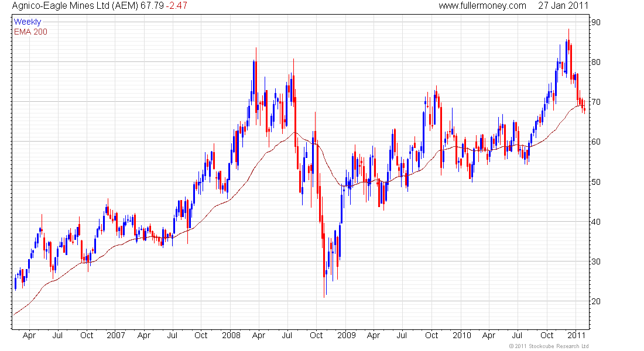The height and width of the screenshot is (351, 644).
Task: Click the 70 price level on right axis
Action: pos(597,102)
